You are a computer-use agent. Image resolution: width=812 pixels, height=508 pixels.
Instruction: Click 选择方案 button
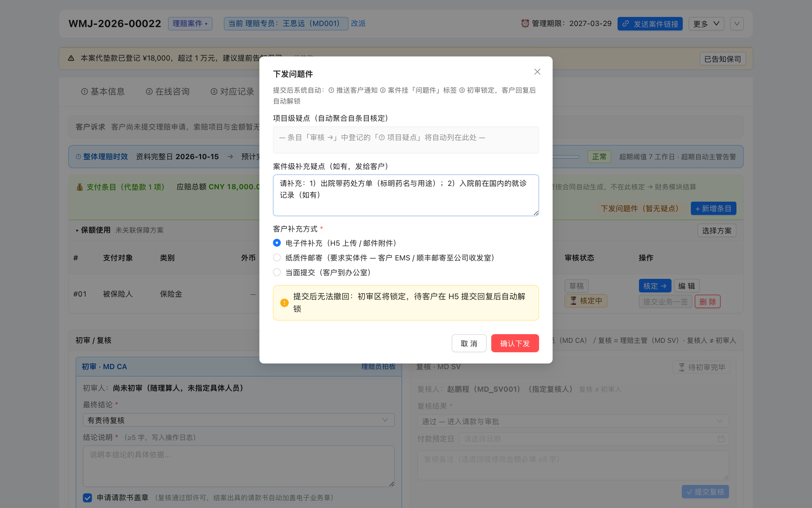click(x=717, y=231)
